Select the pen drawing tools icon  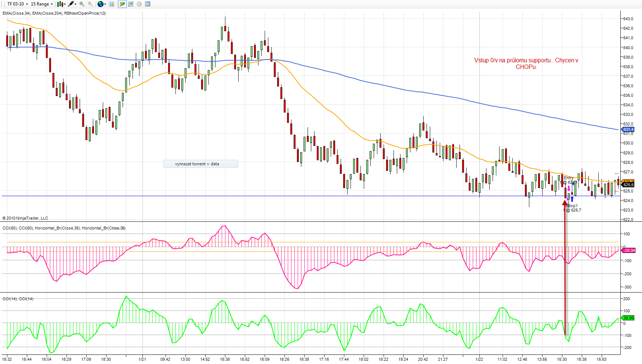[71, 4]
